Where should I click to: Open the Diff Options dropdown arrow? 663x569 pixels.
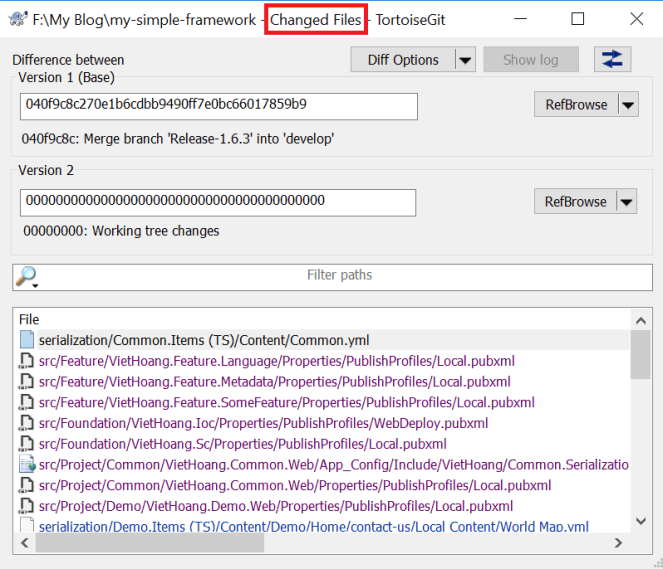click(x=465, y=60)
